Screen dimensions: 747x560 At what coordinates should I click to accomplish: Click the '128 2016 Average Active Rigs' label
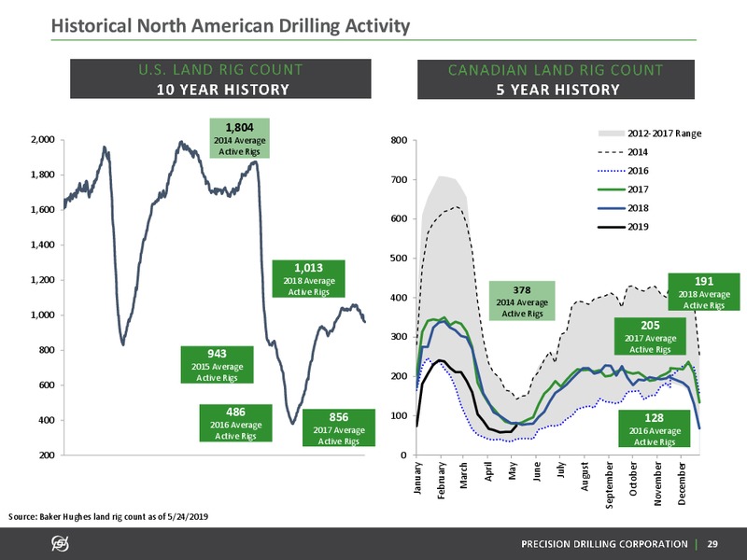click(655, 428)
